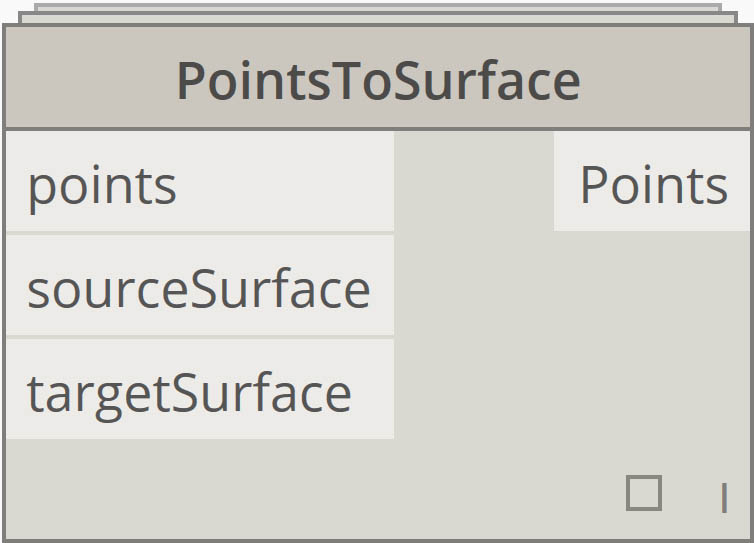Click the empty gap between points and Points ports
This screenshot has height=543, width=754.
[474, 184]
